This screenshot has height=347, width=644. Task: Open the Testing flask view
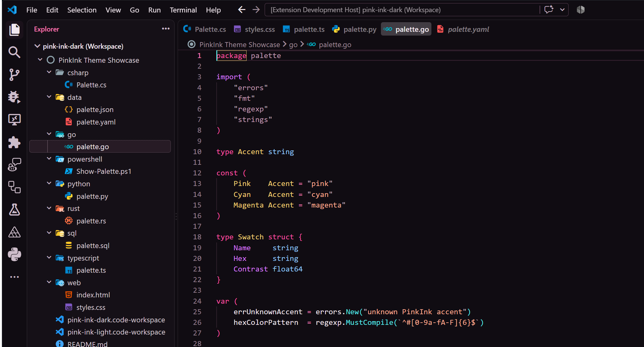14,209
